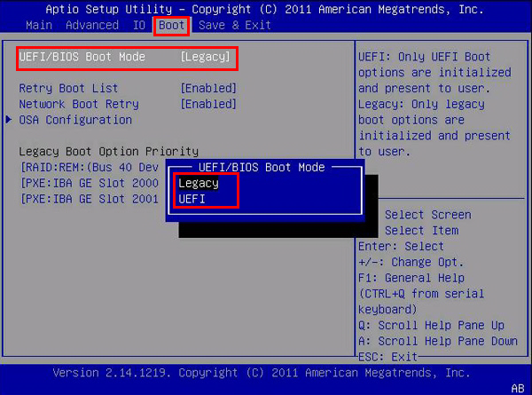
Task: Go to the IO tab
Action: (x=141, y=25)
